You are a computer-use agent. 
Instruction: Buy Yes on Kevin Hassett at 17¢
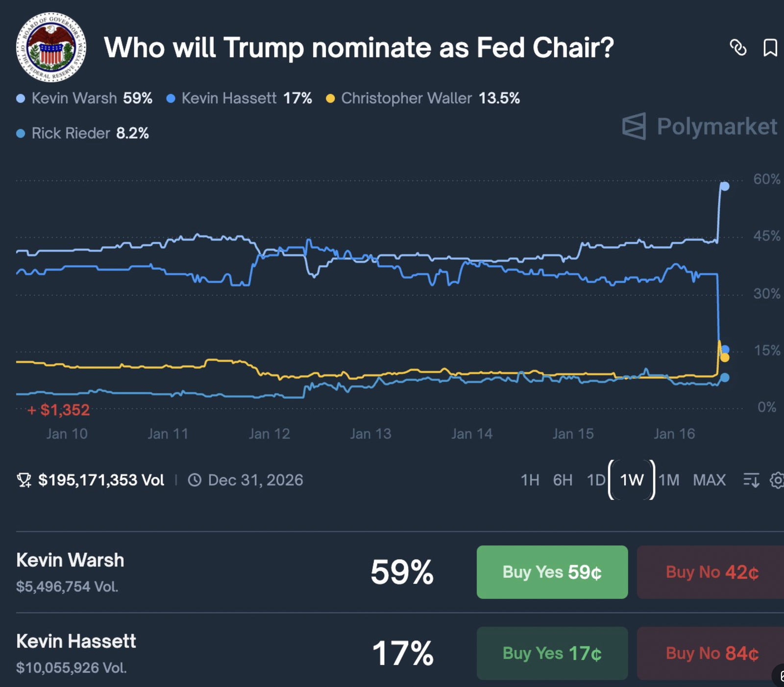click(552, 653)
